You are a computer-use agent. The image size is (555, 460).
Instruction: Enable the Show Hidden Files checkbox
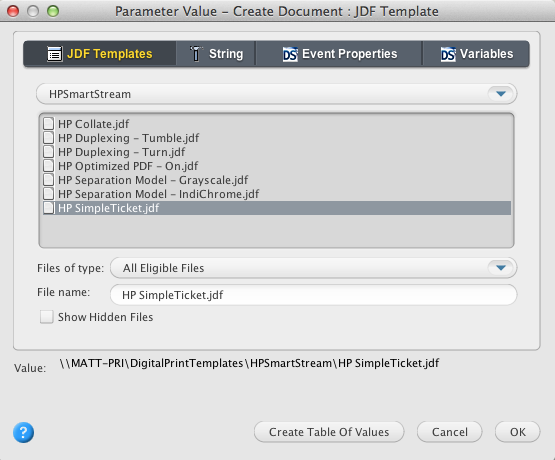tap(47, 317)
